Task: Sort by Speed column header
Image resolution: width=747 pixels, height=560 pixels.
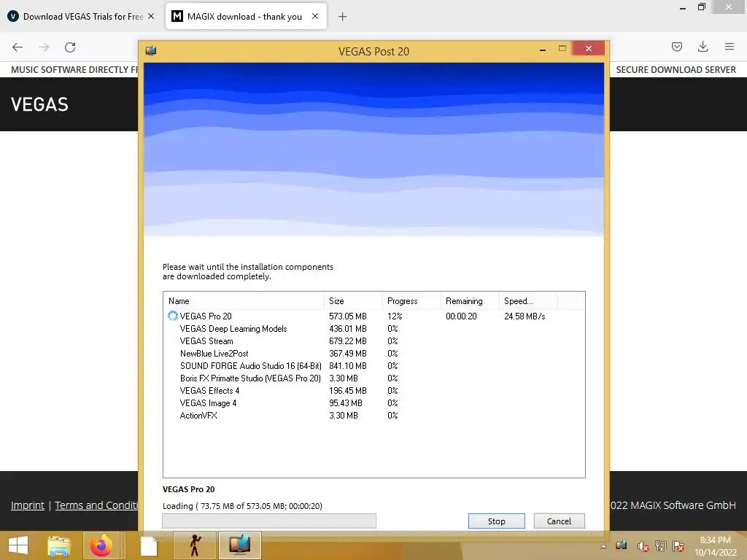Action: click(528, 301)
